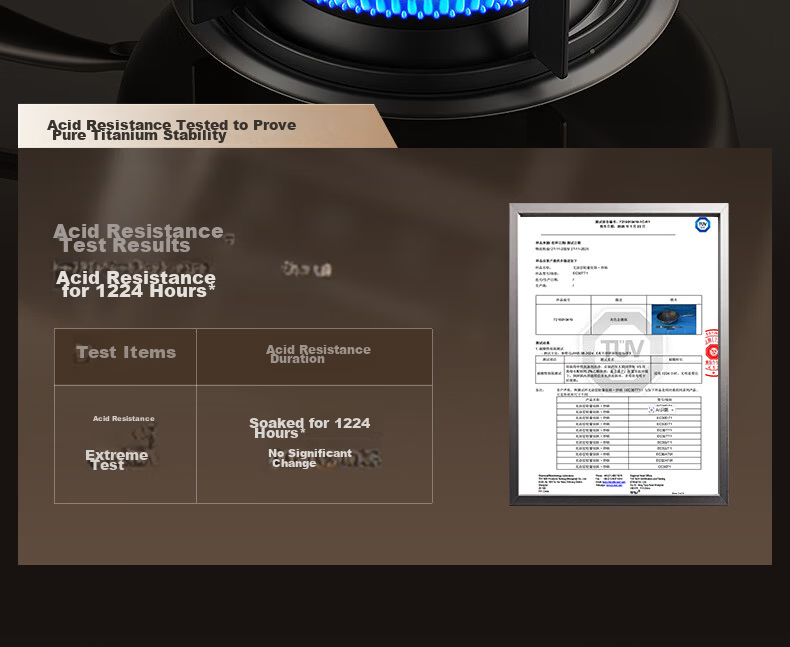Viewport: 790px width, 647px height.
Task: Click the "Extreme Test" table cell text
Action: [116, 460]
